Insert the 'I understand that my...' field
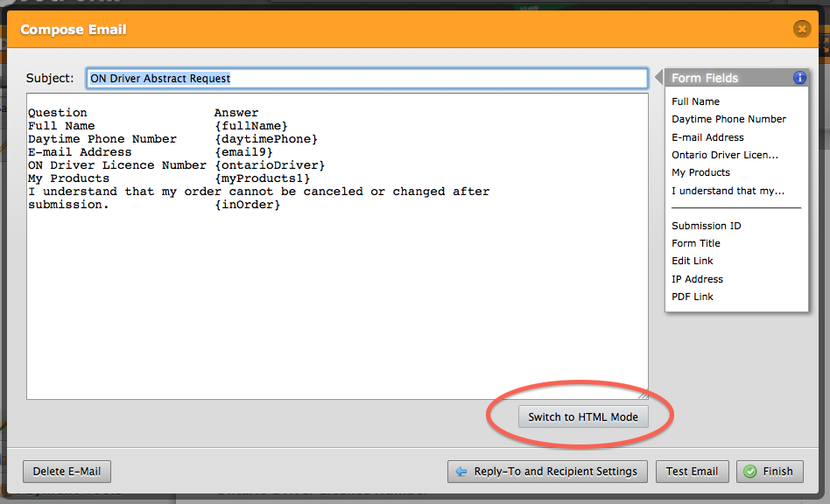830x504 pixels. point(728,191)
